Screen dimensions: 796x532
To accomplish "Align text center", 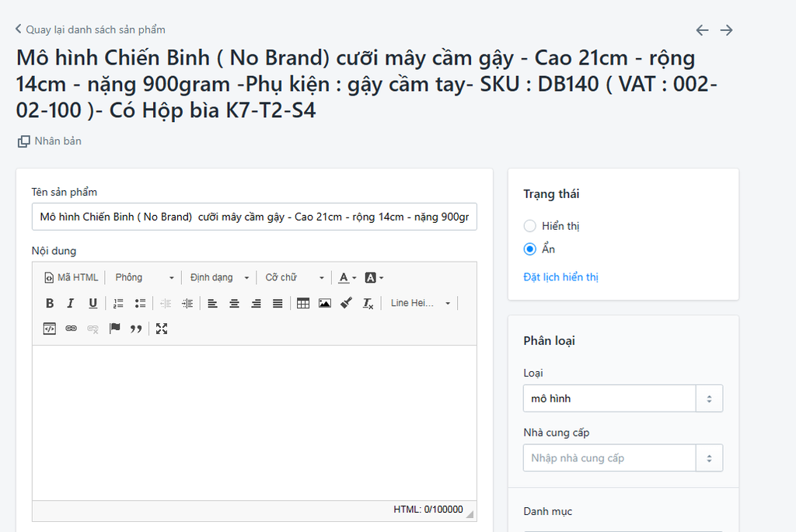I will (234, 303).
